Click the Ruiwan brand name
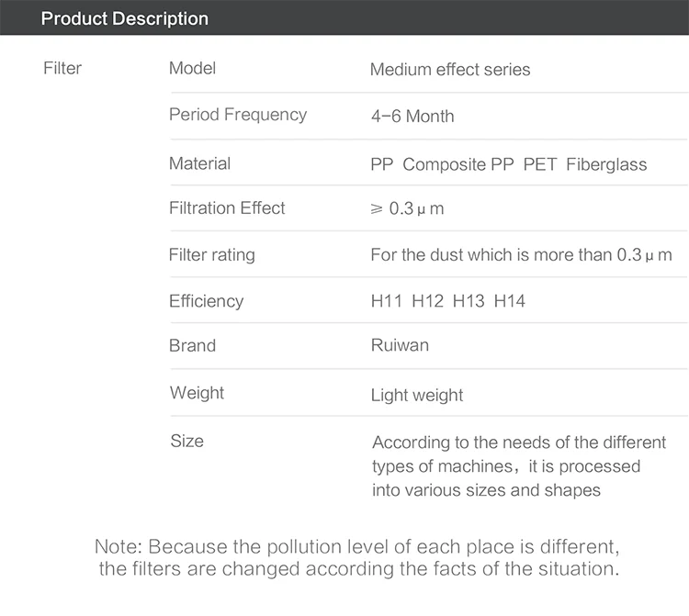This screenshot has height=616, width=689. click(400, 346)
